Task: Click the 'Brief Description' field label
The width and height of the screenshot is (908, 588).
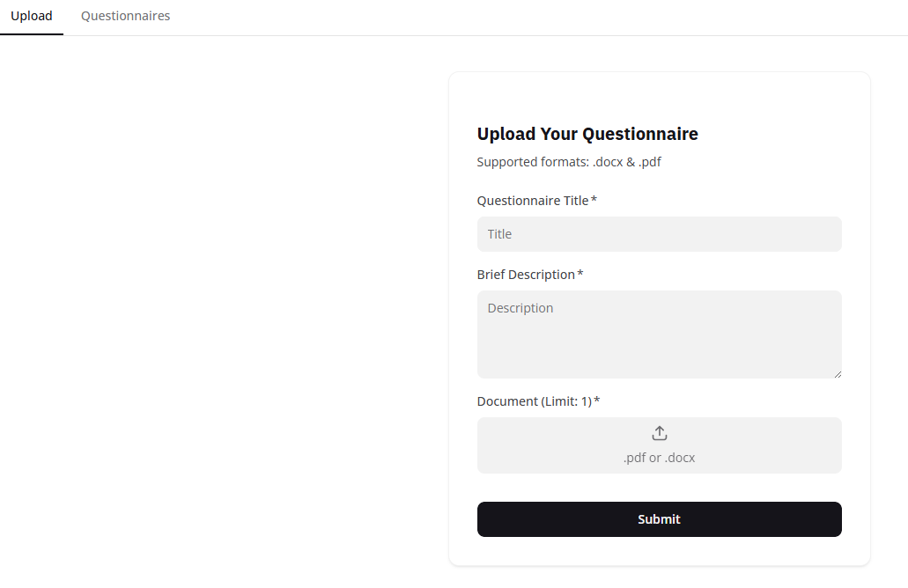Action: click(526, 275)
